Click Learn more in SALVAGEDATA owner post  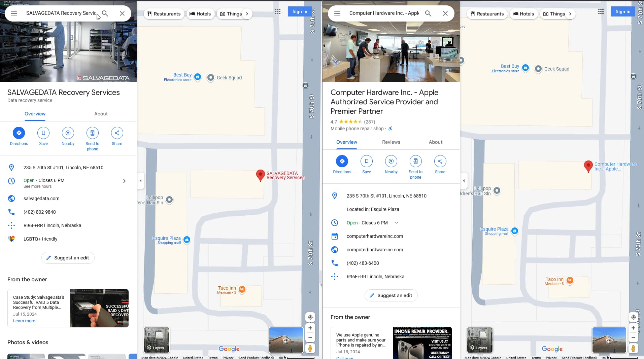tap(24, 321)
